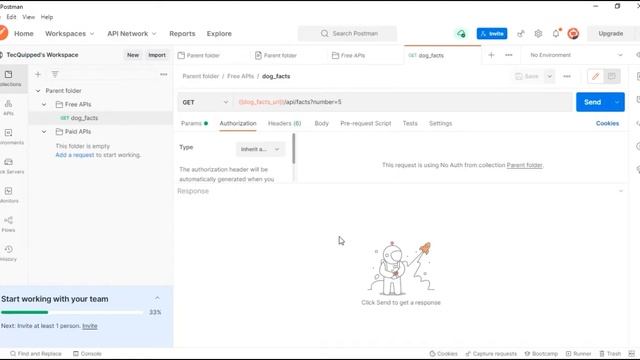Click the Add a request link
This screenshot has height=360, width=640.
tap(75, 155)
